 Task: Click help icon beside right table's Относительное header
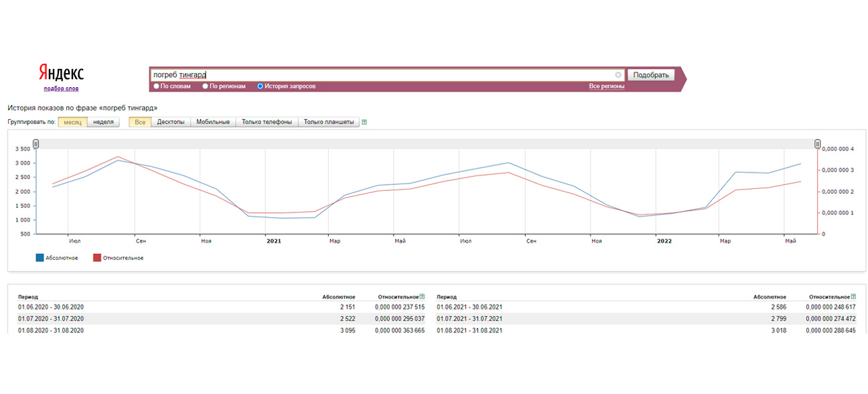853,296
